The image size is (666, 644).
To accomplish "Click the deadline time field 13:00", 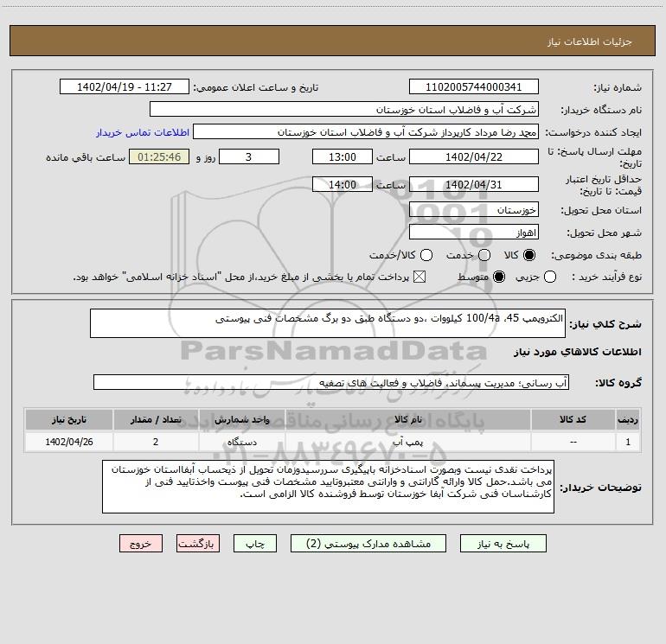I will click(x=343, y=157).
